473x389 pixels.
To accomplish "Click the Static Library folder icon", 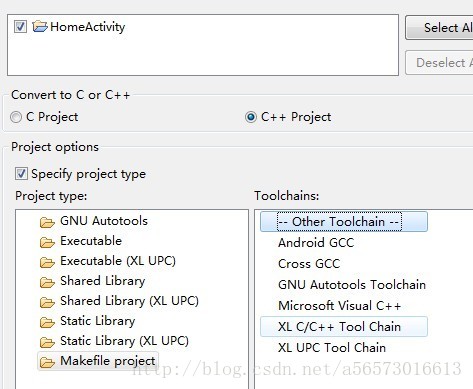I will [47, 322].
